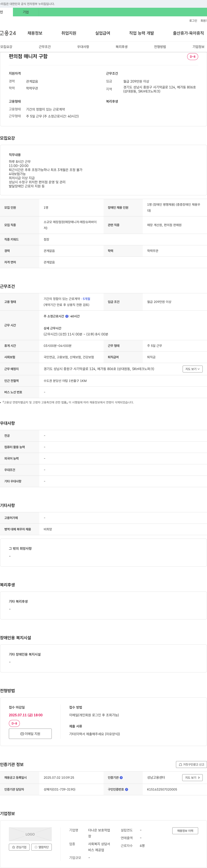Select the 비희망 value for 병역 대체 복무자
The image size is (207, 868).
coord(48,529)
